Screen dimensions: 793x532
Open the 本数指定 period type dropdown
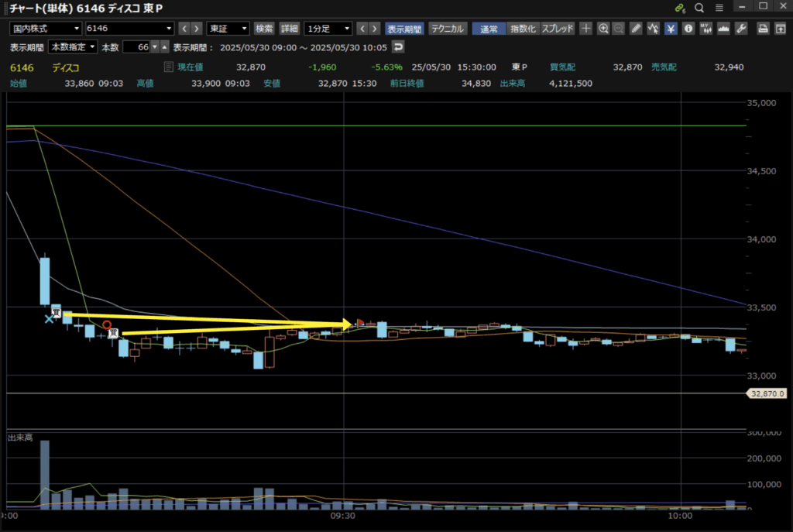pos(73,47)
